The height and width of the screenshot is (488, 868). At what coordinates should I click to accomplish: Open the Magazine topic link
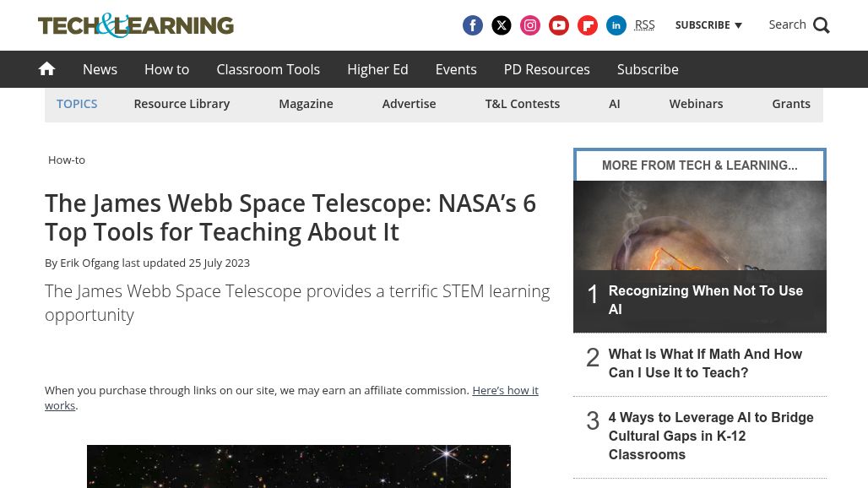[306, 104]
